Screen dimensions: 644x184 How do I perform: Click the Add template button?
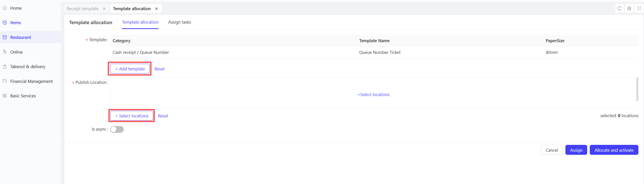(130, 69)
